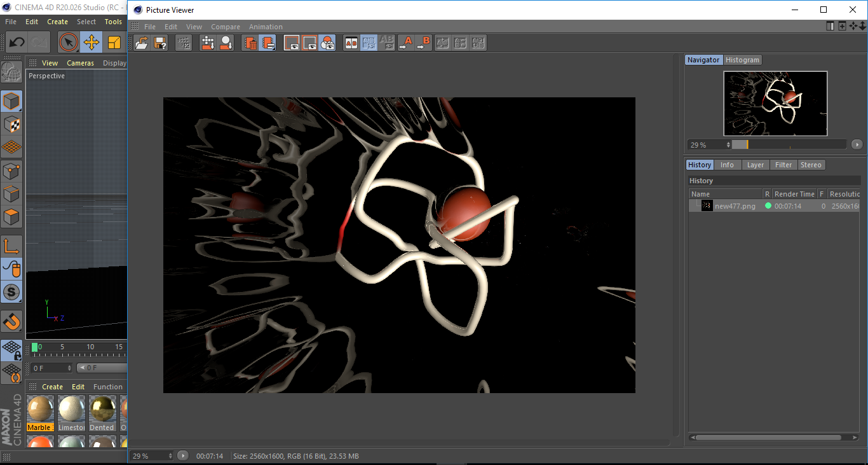Screen dimensions: 868x465
Task: Select the Polygons mode icon
Action: tap(11, 217)
